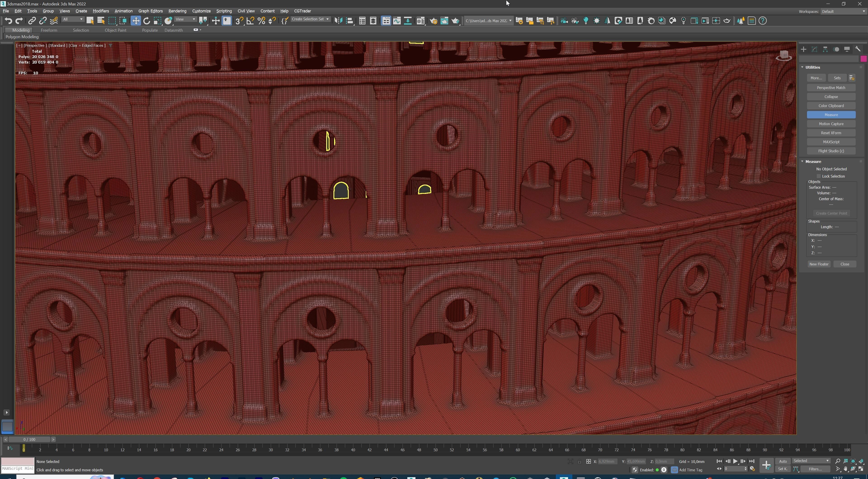Click the Collapse utility button
This screenshot has height=479, width=868.
831,97
